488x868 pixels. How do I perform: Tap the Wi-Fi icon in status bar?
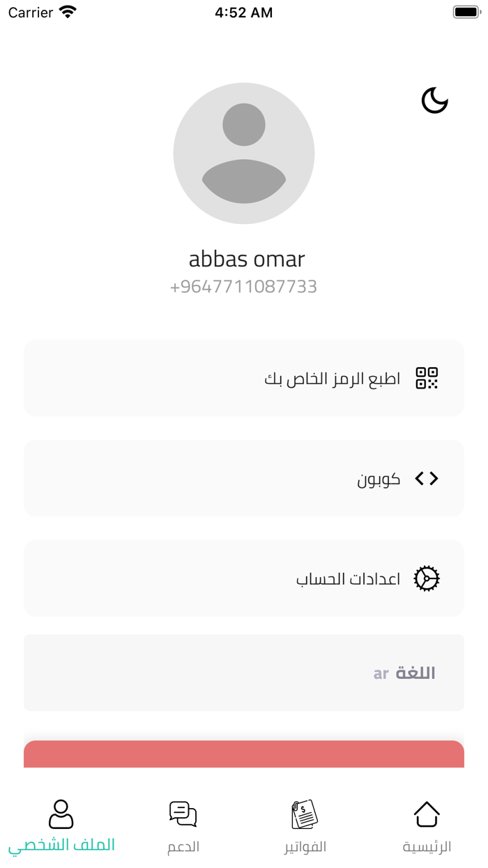66,11
